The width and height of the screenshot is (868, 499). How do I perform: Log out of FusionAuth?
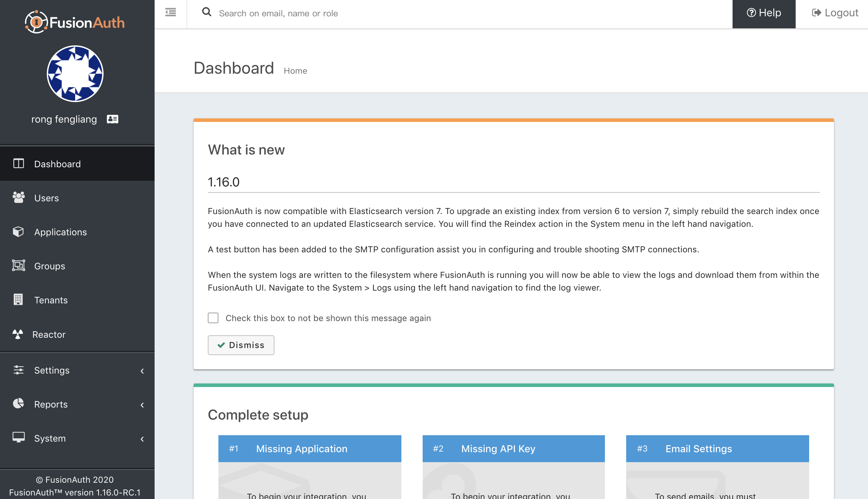point(835,13)
